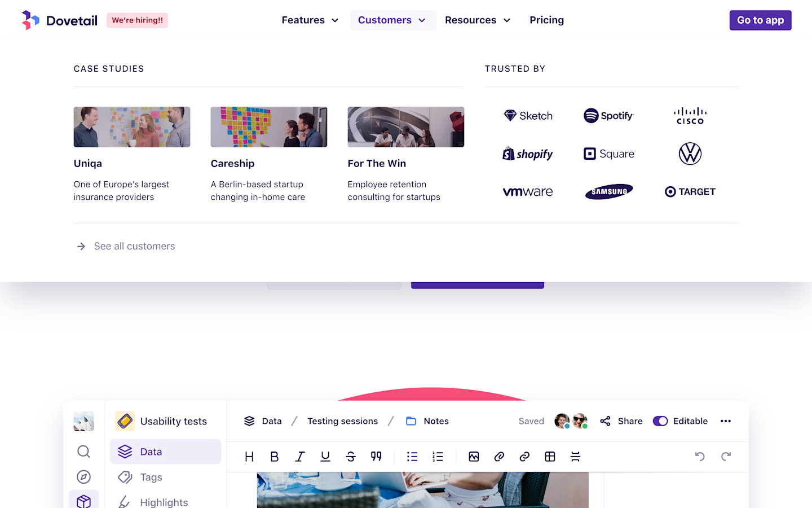Open the Careship case study image
The height and width of the screenshot is (508, 812).
click(269, 127)
